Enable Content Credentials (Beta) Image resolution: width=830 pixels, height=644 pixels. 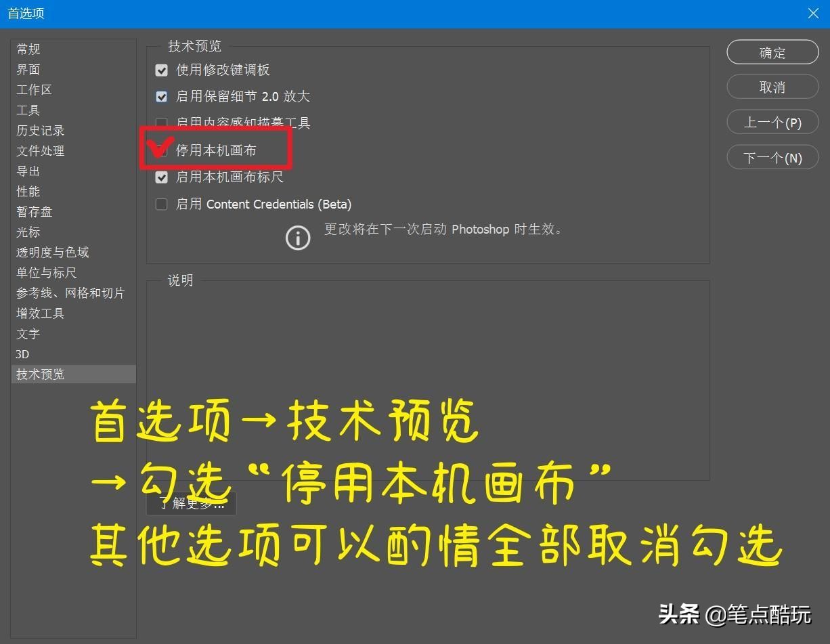(x=161, y=204)
